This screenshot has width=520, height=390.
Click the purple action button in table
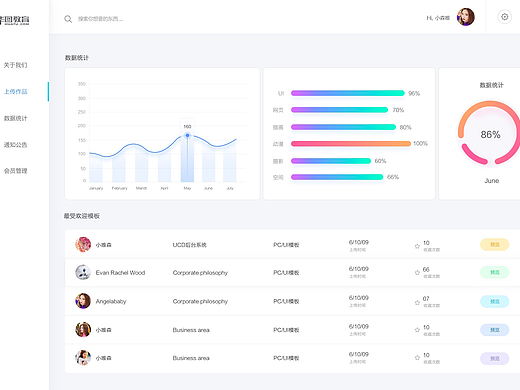pyautogui.click(x=494, y=358)
